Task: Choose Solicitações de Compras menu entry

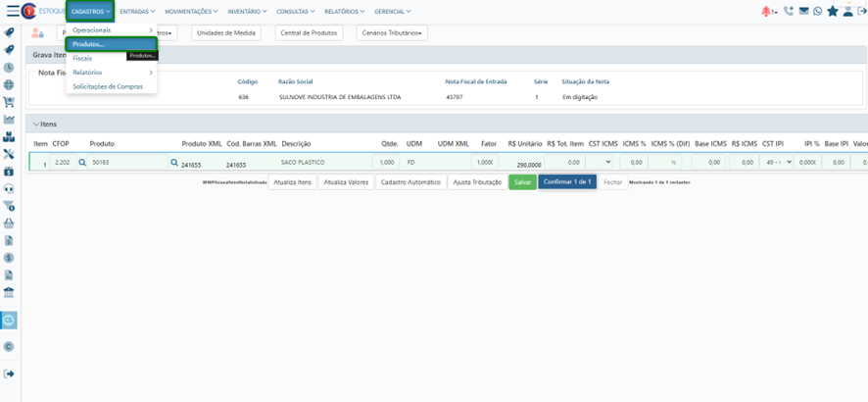Action: point(108,86)
